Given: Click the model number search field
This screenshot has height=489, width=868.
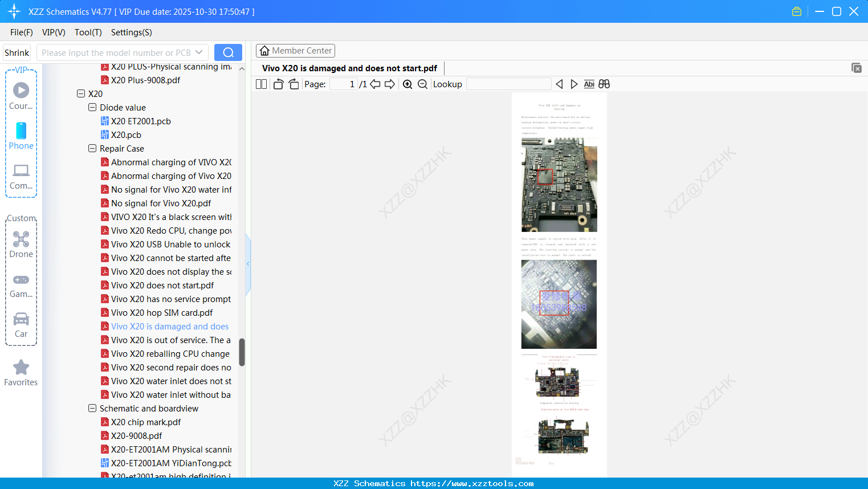Looking at the screenshot, I should pyautogui.click(x=116, y=52).
